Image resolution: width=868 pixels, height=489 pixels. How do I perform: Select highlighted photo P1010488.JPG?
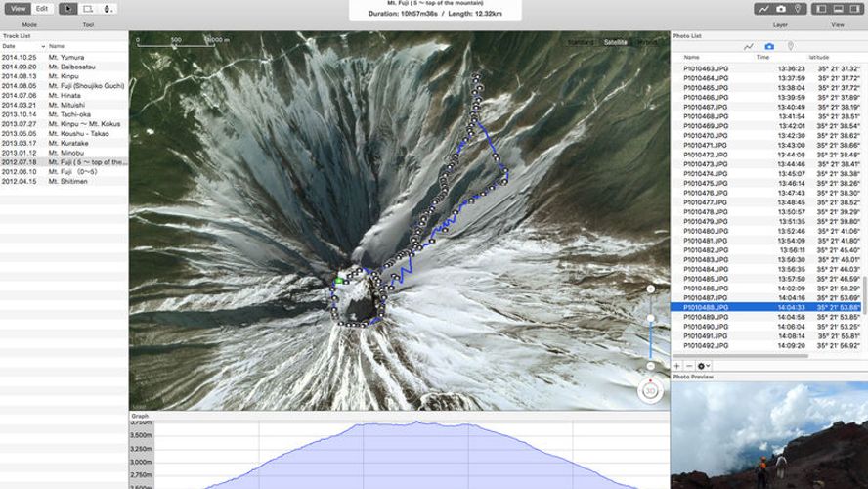(766, 307)
